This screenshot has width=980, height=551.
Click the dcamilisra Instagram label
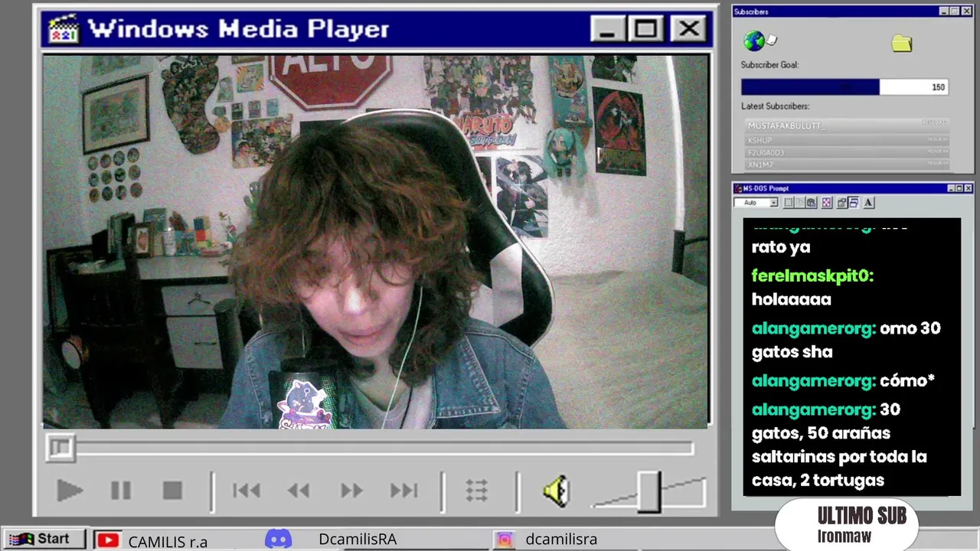(561, 540)
